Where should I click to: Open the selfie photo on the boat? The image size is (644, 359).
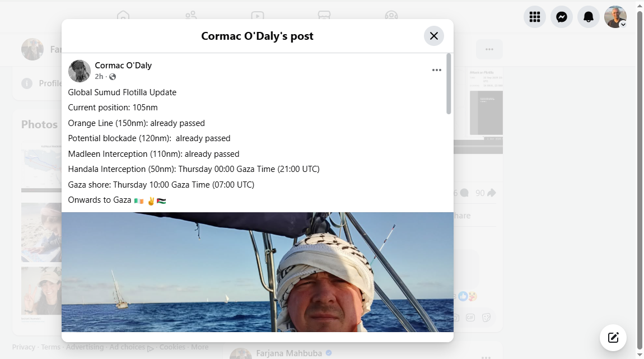pos(257,272)
